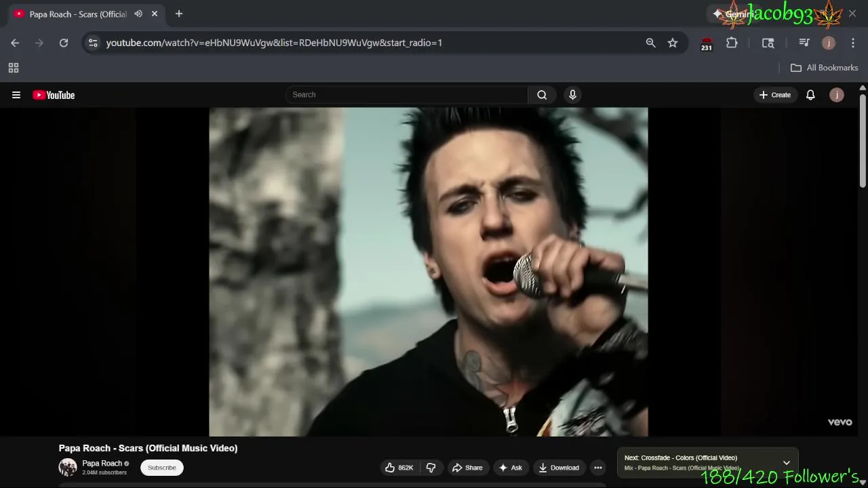Image resolution: width=868 pixels, height=488 pixels.
Task: Open the YouTube hamburger guide menu
Action: tap(16, 95)
